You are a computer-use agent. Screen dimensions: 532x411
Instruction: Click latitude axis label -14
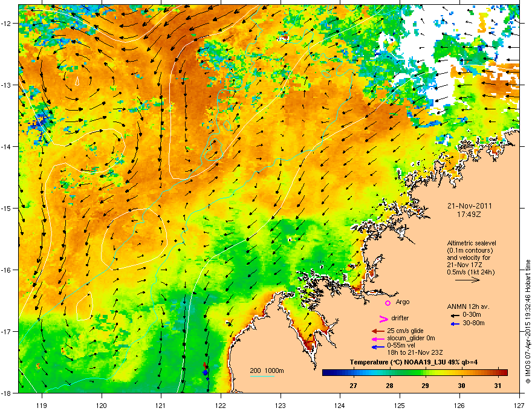point(7,146)
